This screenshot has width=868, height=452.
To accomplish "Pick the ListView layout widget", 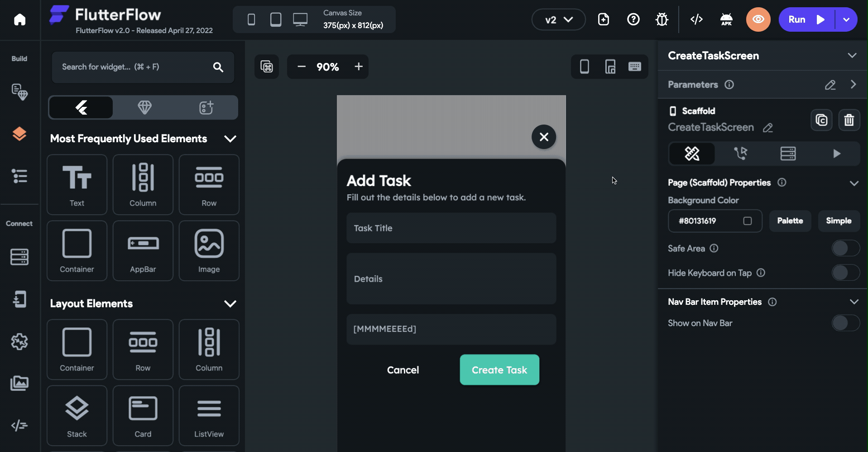I will [209, 416].
